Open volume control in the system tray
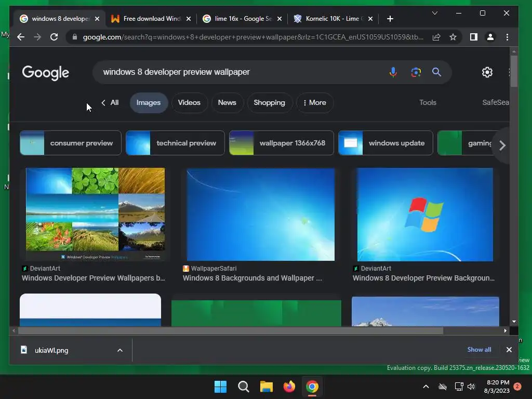Viewport: 532px width, 399px height. point(471,387)
